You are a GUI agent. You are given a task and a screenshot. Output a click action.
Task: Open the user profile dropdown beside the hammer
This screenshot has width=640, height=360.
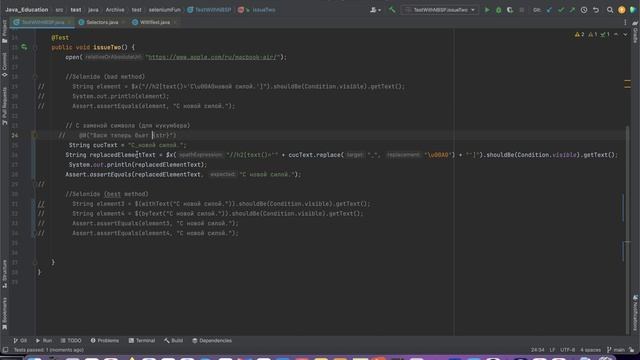click(x=375, y=10)
